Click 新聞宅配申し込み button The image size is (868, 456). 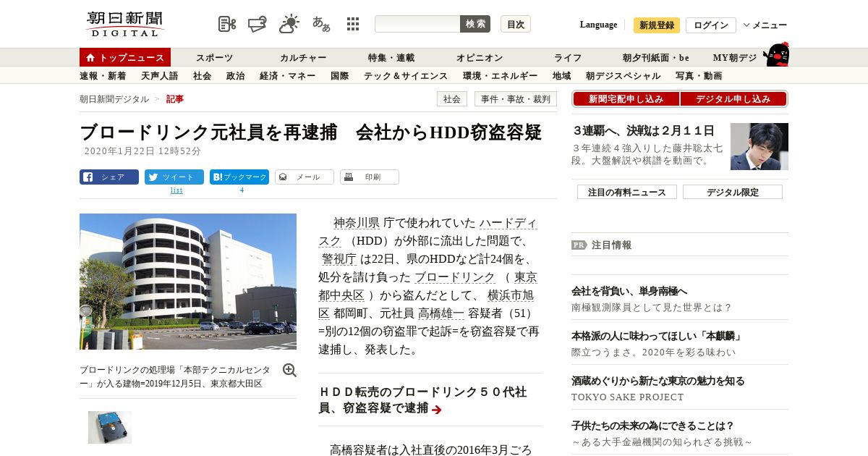tap(626, 99)
